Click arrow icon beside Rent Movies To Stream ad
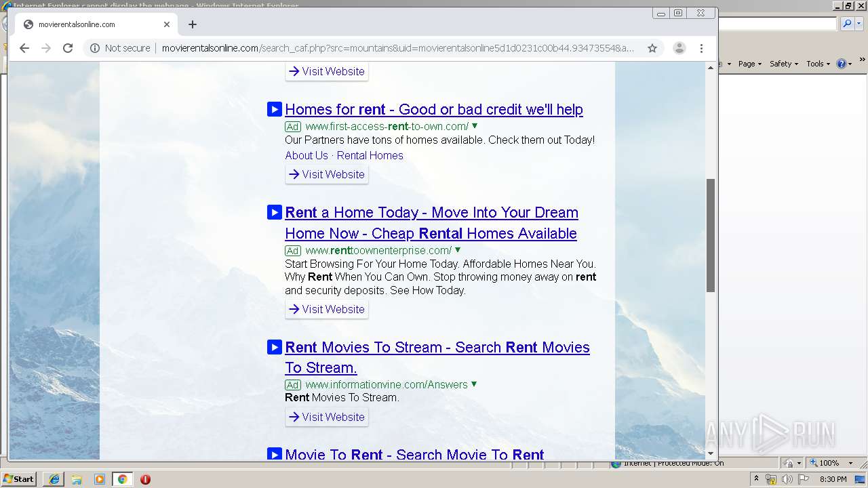This screenshot has height=488, width=868. (275, 347)
